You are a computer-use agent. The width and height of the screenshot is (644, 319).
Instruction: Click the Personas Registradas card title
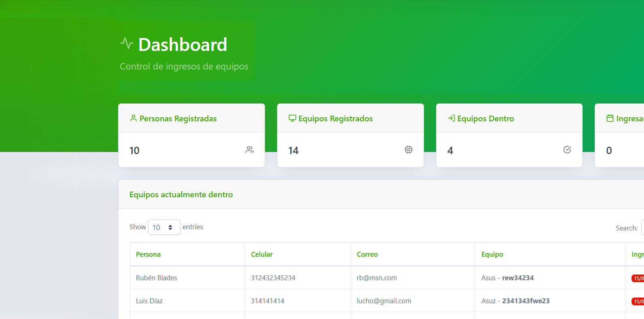point(178,118)
